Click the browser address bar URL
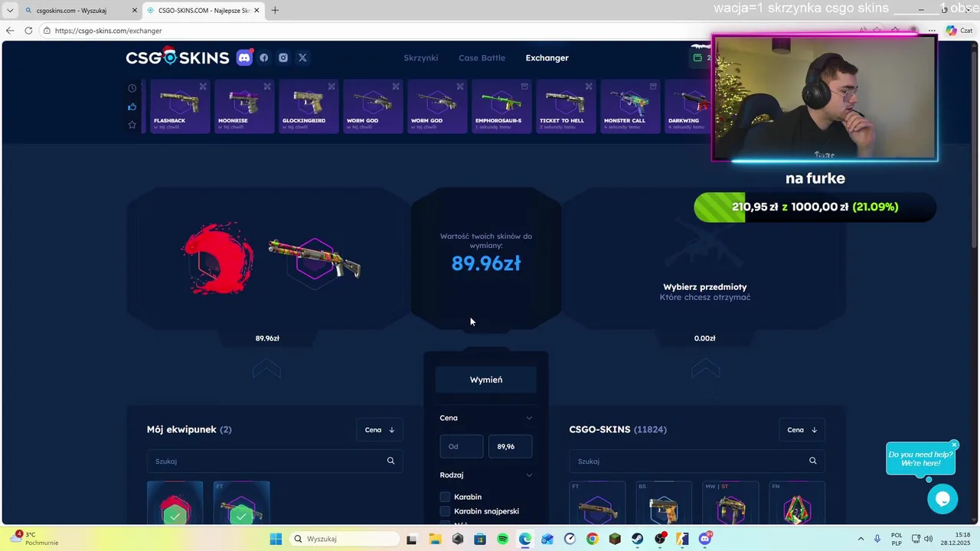This screenshot has height=551, width=980. click(108, 31)
